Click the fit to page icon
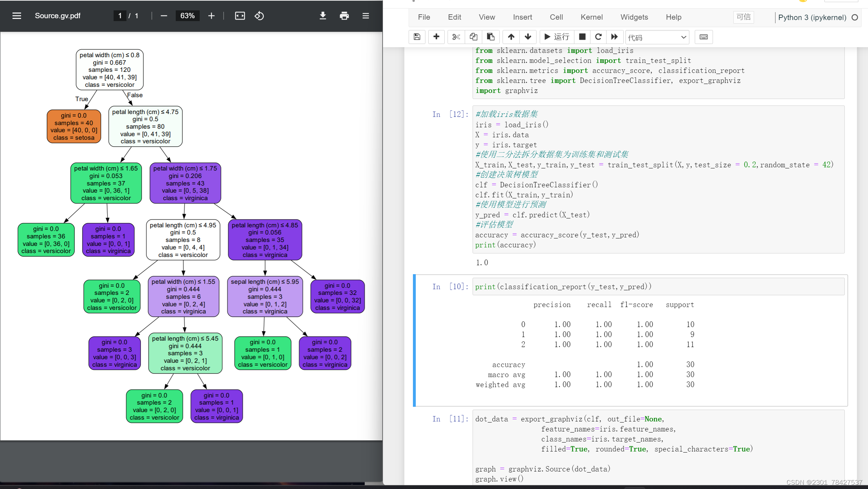Image resolution: width=868 pixels, height=489 pixels. 240,16
